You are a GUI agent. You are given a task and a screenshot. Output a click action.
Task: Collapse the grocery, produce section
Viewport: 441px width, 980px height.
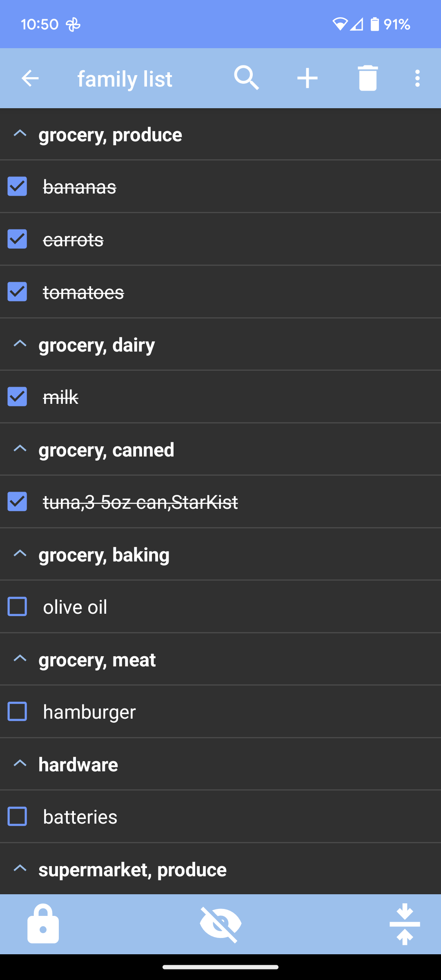pos(20,134)
